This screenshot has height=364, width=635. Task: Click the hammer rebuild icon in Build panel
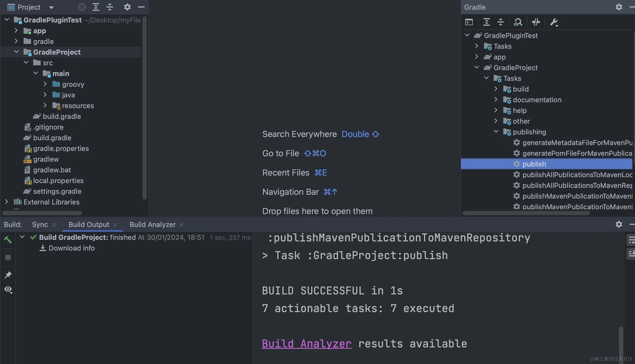[x=8, y=240]
